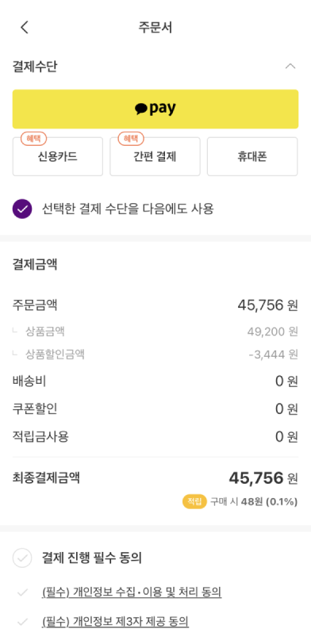Open the 개인정보 제3자 제공 동의 link

pyautogui.click(x=116, y=622)
